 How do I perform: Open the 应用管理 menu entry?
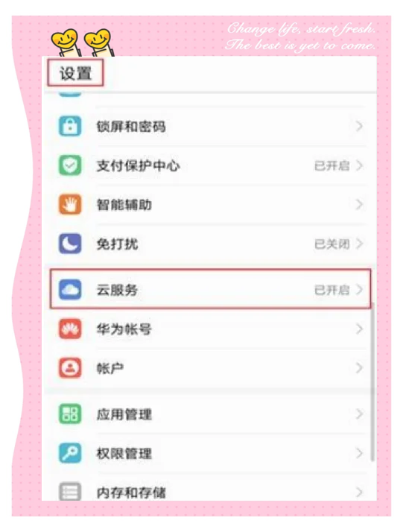[210, 414]
